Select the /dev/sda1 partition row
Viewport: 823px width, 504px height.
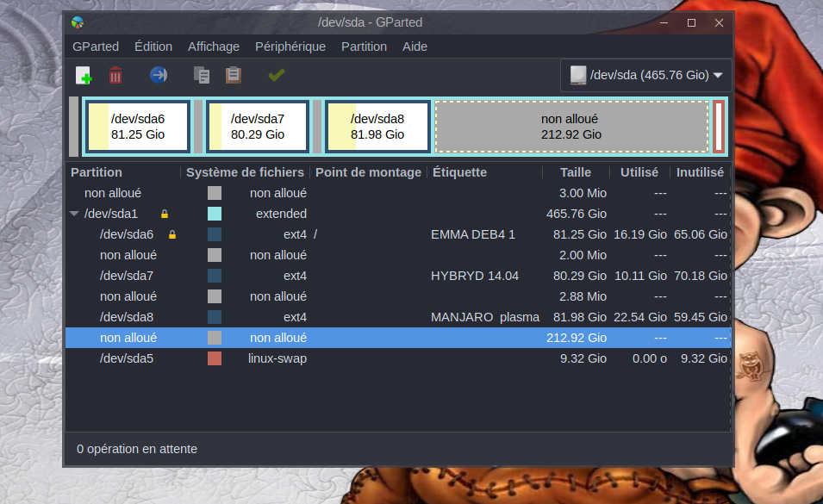coord(398,214)
